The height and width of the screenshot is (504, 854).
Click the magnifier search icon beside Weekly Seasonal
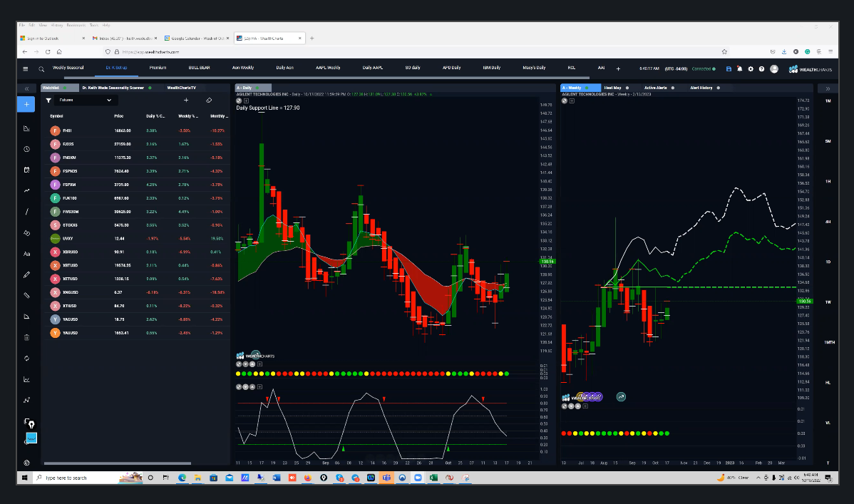(41, 69)
